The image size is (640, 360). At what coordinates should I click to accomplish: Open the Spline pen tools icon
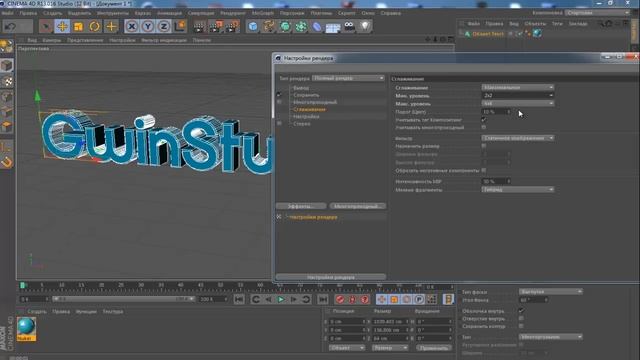tap(269, 27)
